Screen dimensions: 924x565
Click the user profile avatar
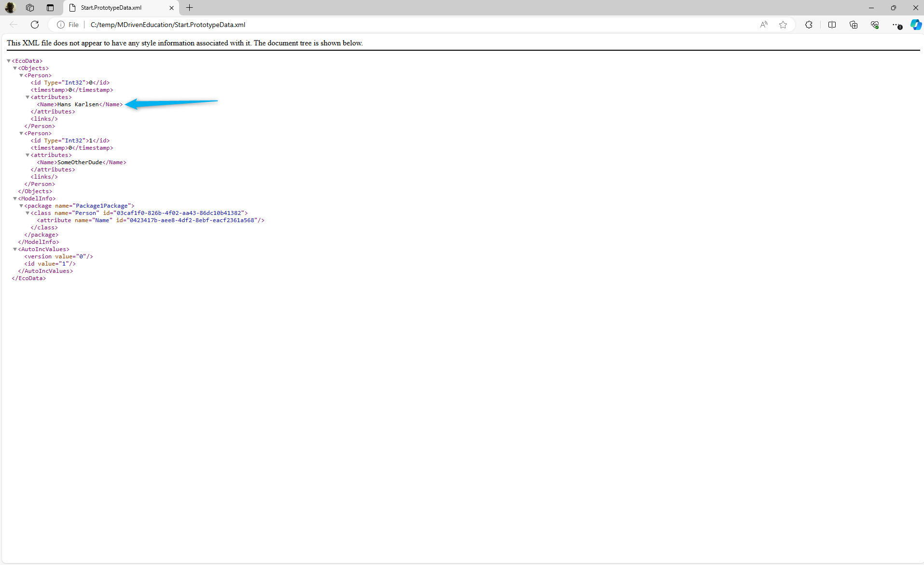coord(10,8)
